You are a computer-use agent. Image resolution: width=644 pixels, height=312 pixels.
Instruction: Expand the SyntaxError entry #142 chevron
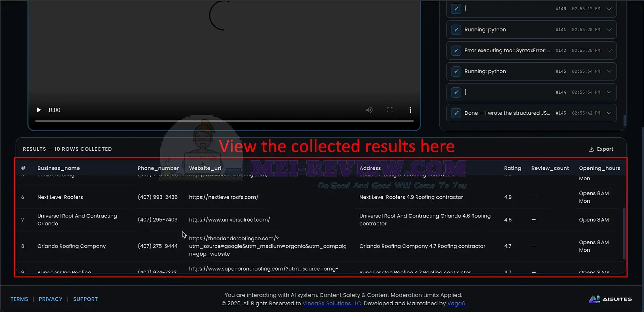(609, 50)
